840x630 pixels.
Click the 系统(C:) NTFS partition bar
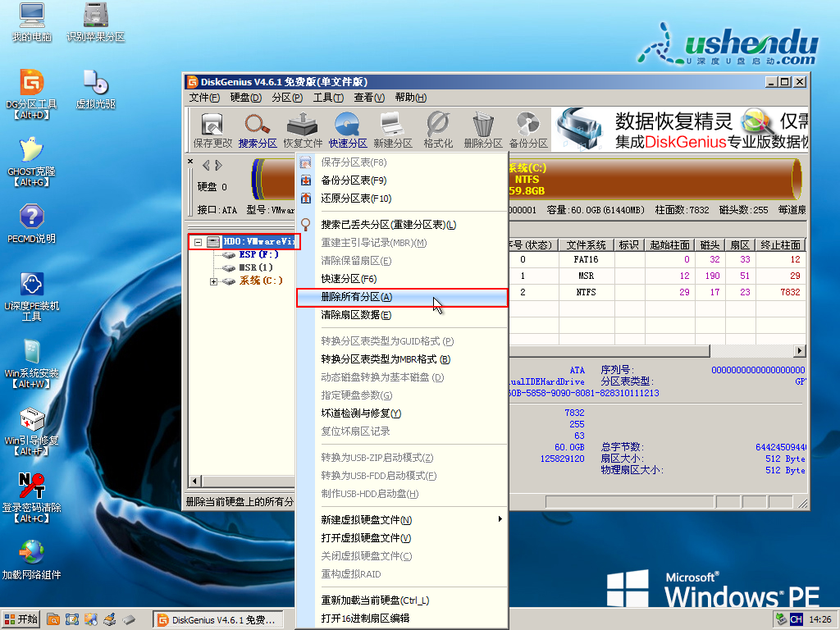pos(654,179)
